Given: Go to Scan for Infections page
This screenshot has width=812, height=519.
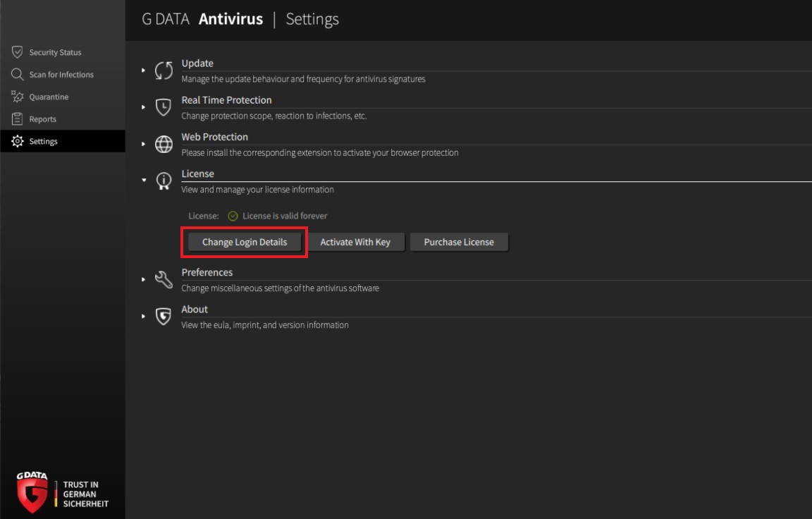Looking at the screenshot, I should click(x=63, y=75).
